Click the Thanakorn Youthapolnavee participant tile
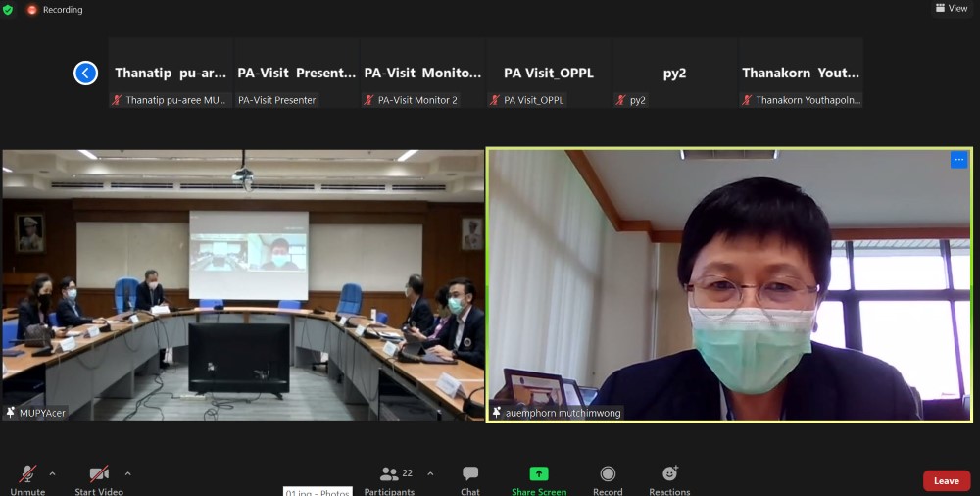Image resolution: width=980 pixels, height=496 pixels. point(801,73)
